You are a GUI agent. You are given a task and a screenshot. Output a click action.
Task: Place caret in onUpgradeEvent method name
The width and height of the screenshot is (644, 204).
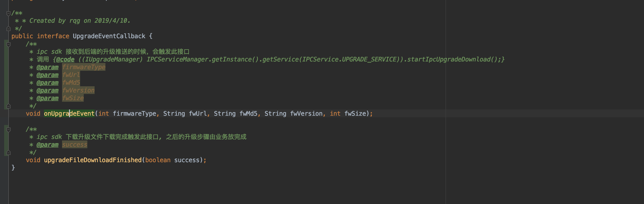[69, 114]
